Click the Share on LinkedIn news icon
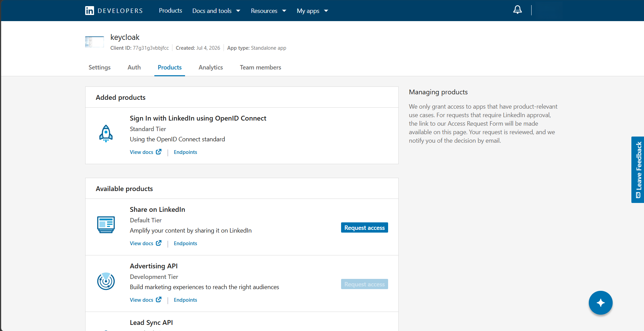The width and height of the screenshot is (644, 331). tap(106, 224)
